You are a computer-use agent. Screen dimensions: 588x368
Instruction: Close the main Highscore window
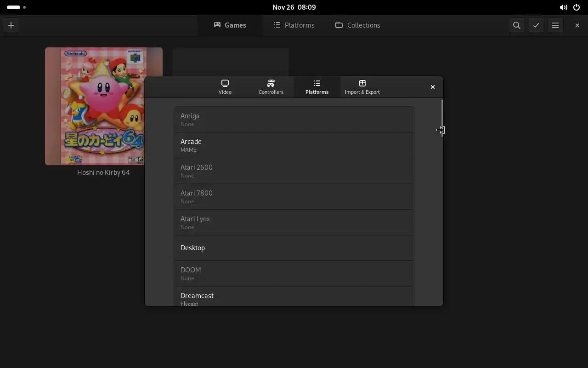point(577,25)
